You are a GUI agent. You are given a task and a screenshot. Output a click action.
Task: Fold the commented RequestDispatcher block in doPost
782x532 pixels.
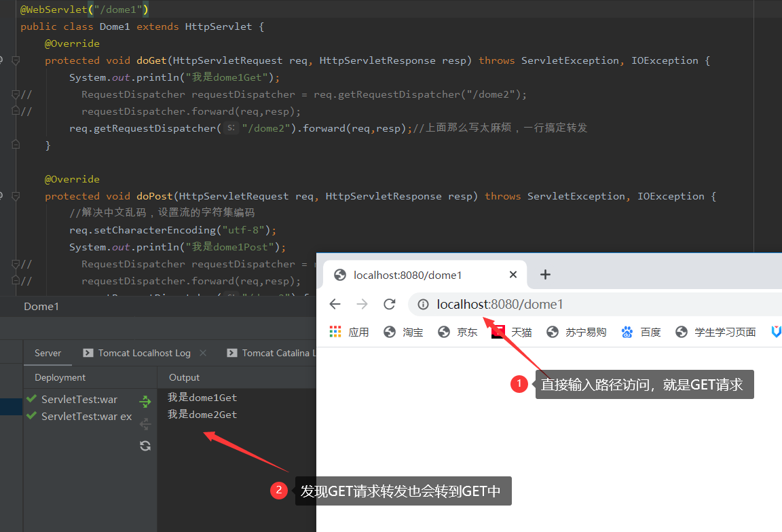tap(16, 264)
